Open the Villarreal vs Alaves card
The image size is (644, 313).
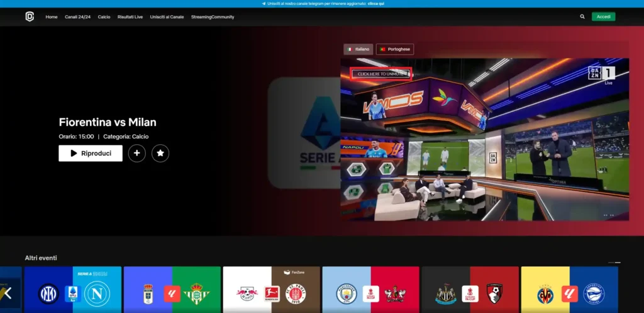point(570,290)
